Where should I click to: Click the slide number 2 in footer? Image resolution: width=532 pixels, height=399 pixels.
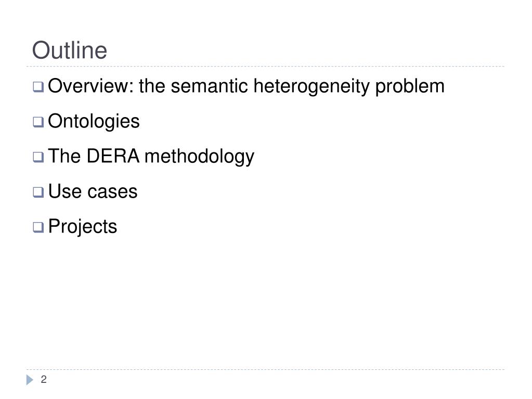(x=44, y=379)
